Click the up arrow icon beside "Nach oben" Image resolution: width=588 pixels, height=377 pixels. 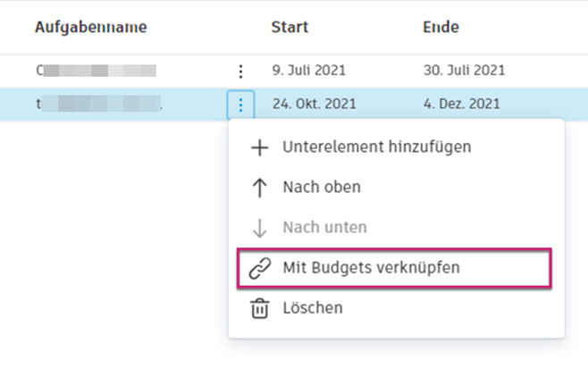(x=260, y=188)
